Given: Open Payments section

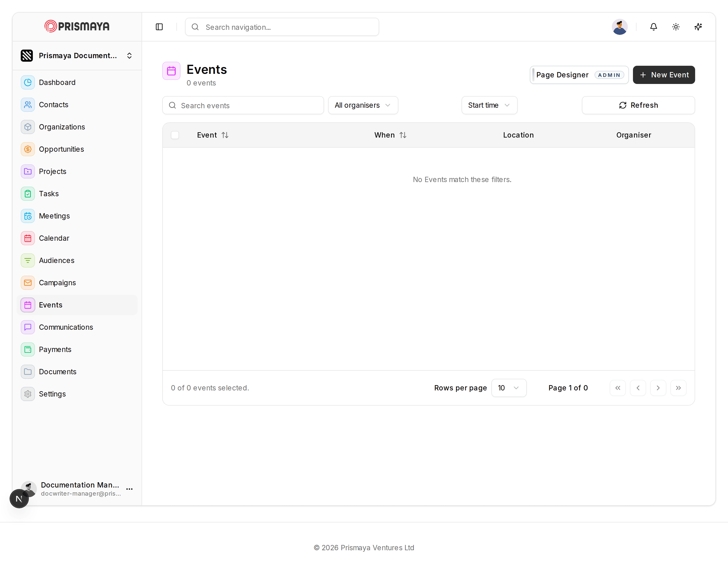Looking at the screenshot, I should (x=77, y=349).
